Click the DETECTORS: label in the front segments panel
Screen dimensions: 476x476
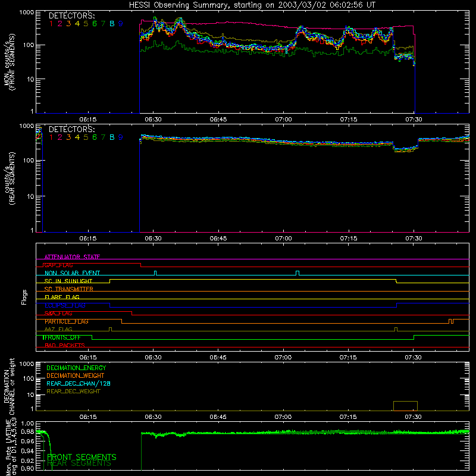click(x=71, y=16)
